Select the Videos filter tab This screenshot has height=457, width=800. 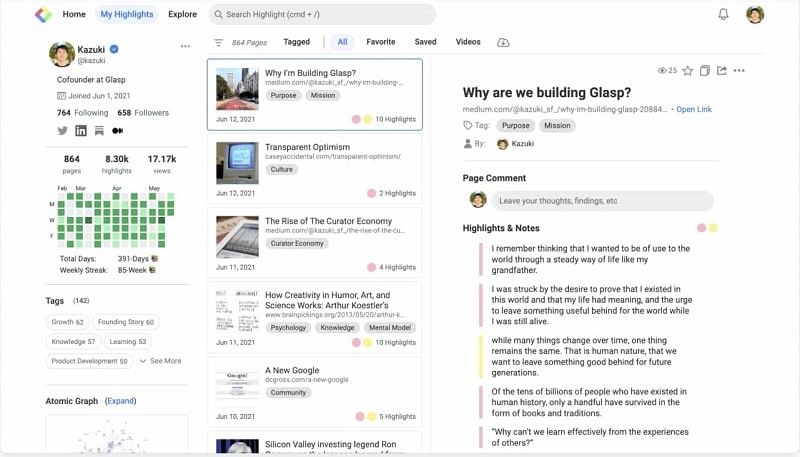pyautogui.click(x=468, y=42)
